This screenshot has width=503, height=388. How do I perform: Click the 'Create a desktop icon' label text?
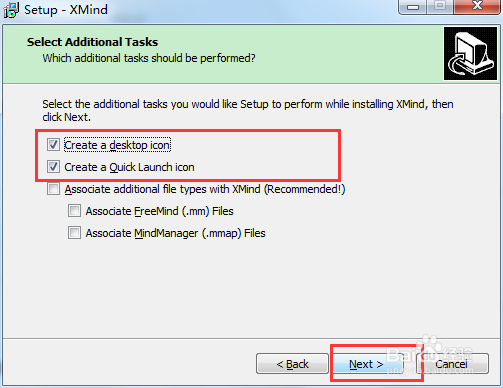coord(117,145)
